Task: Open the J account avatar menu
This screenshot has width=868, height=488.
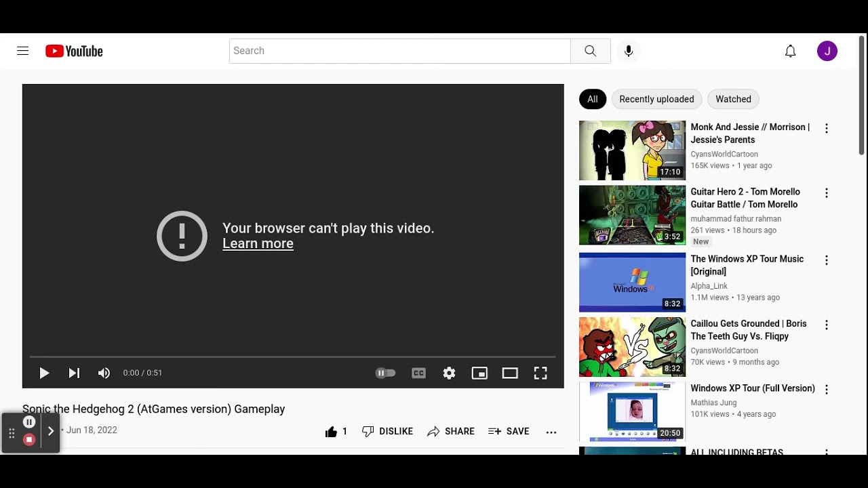Action: coord(827,51)
